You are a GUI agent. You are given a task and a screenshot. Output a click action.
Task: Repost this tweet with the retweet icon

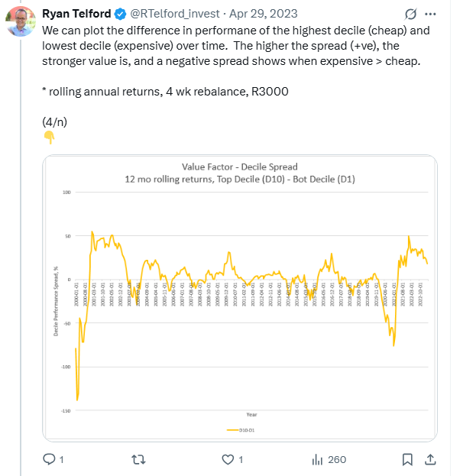pyautogui.click(x=138, y=459)
